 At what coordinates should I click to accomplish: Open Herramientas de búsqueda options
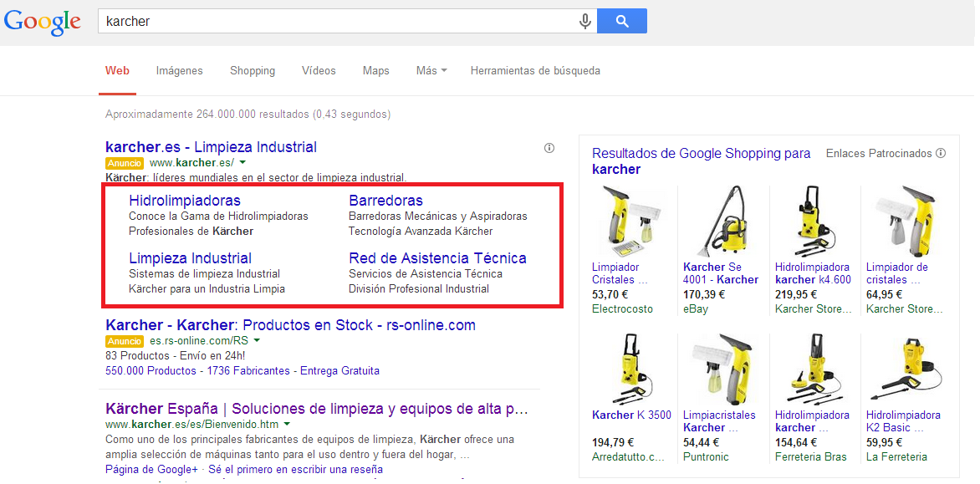point(535,71)
